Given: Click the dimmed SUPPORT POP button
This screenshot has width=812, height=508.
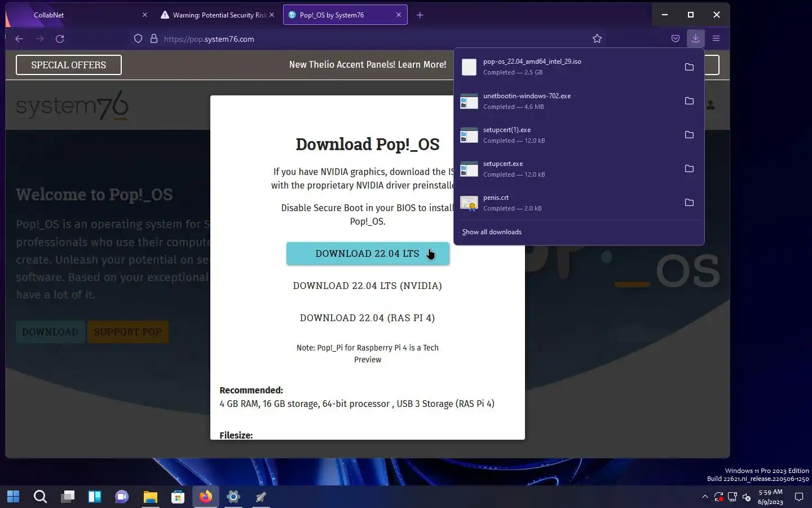Looking at the screenshot, I should tap(127, 332).
